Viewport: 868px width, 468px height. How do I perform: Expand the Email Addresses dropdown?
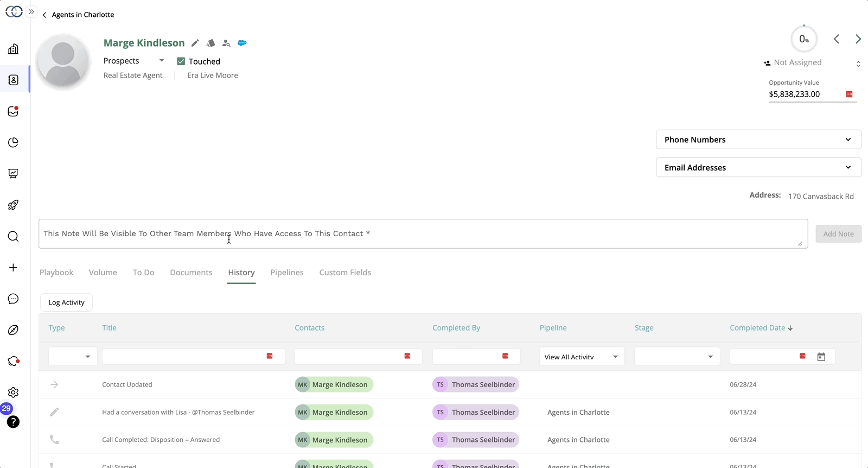758,168
